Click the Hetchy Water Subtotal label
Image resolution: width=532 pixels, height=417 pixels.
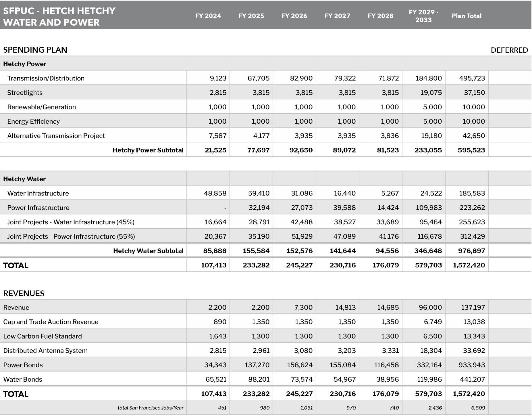pyautogui.click(x=148, y=251)
